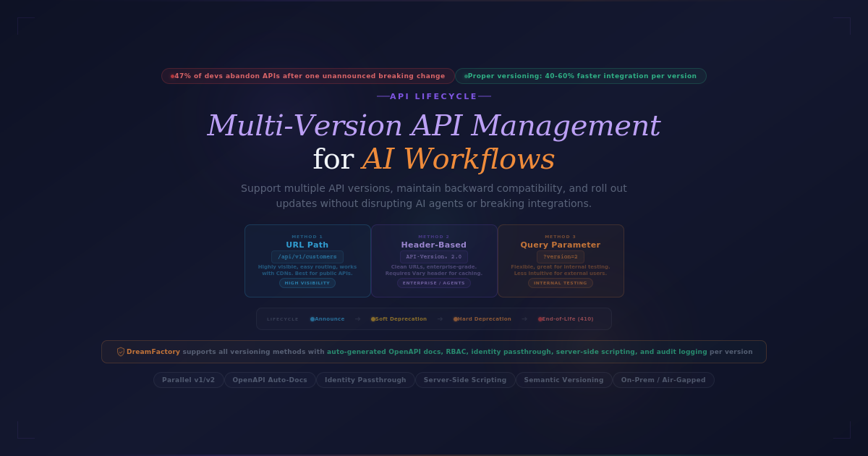This screenshot has width=868, height=456.
Task: Click the arrow between Soft and Hard Deprecation
Action: [x=440, y=319]
